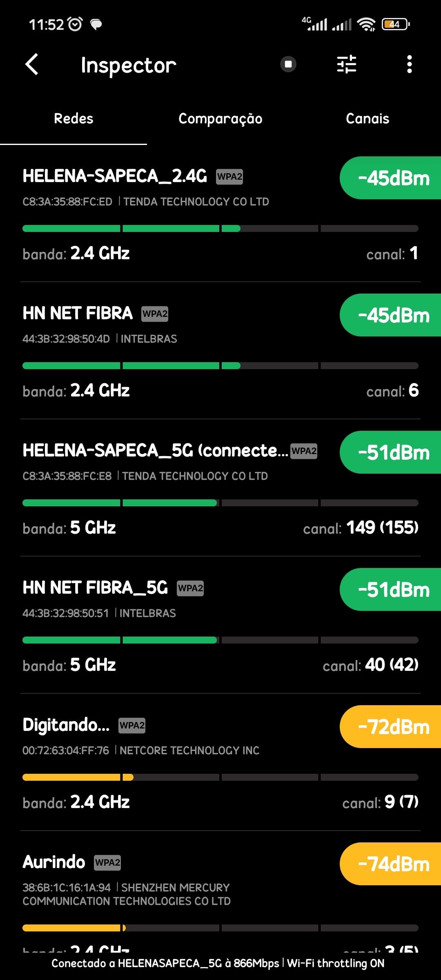Switch to the Comparação tab

[220, 119]
